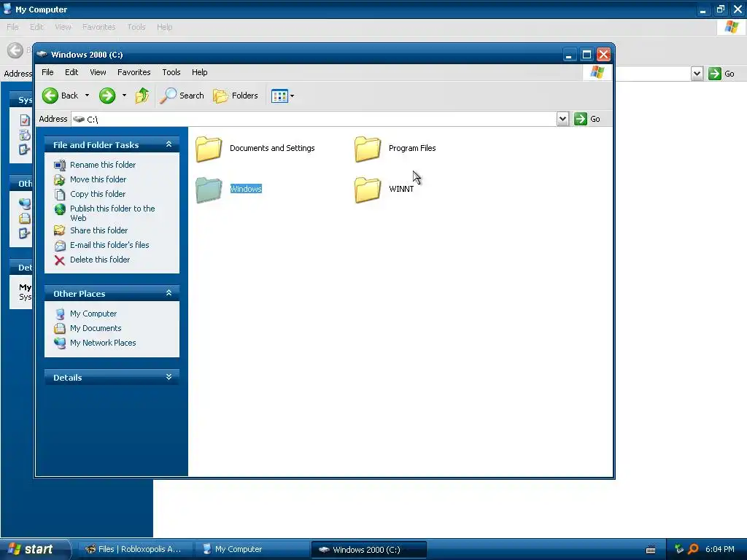Open Favorites menu in Windows 2000 (C:) window
747x560 pixels.
(x=134, y=72)
